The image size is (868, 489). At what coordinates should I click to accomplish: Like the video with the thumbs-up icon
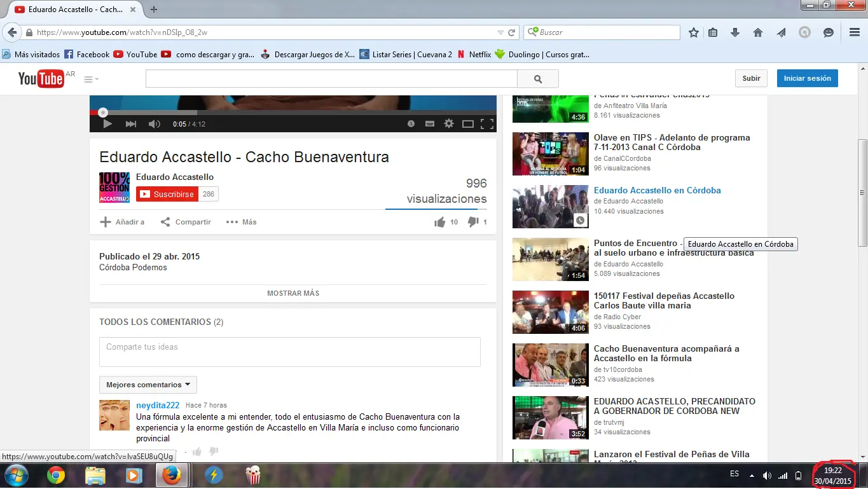click(x=440, y=222)
